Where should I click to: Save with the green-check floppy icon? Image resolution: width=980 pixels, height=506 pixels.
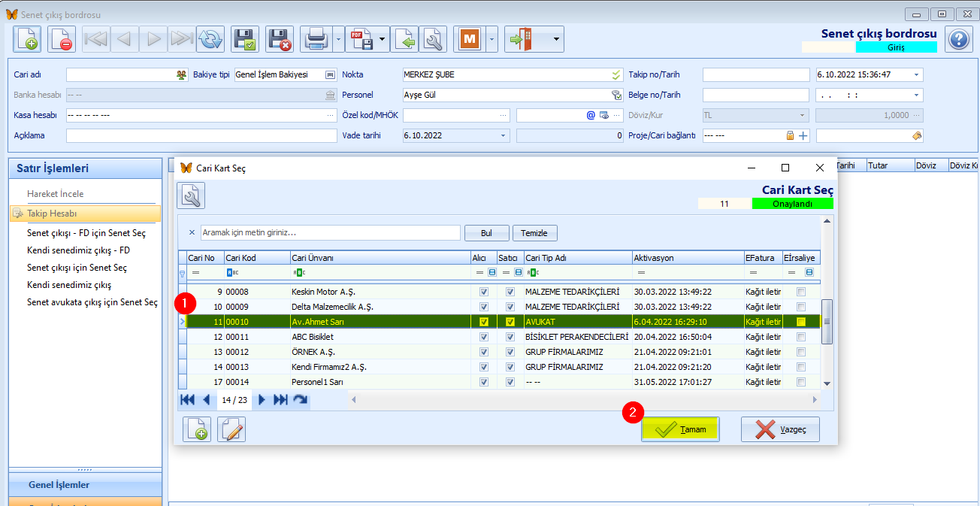pyautogui.click(x=245, y=39)
